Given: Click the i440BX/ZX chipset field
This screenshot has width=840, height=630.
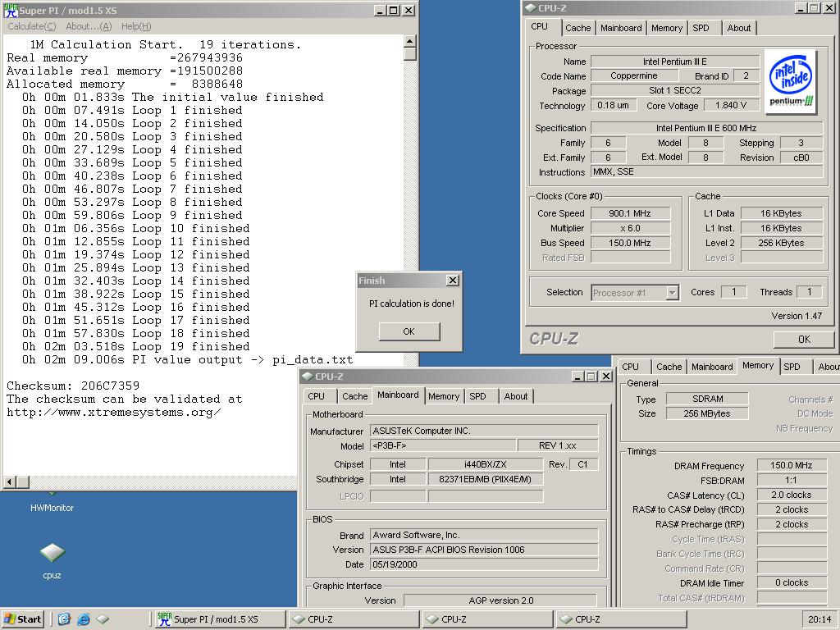Looking at the screenshot, I should point(486,464).
